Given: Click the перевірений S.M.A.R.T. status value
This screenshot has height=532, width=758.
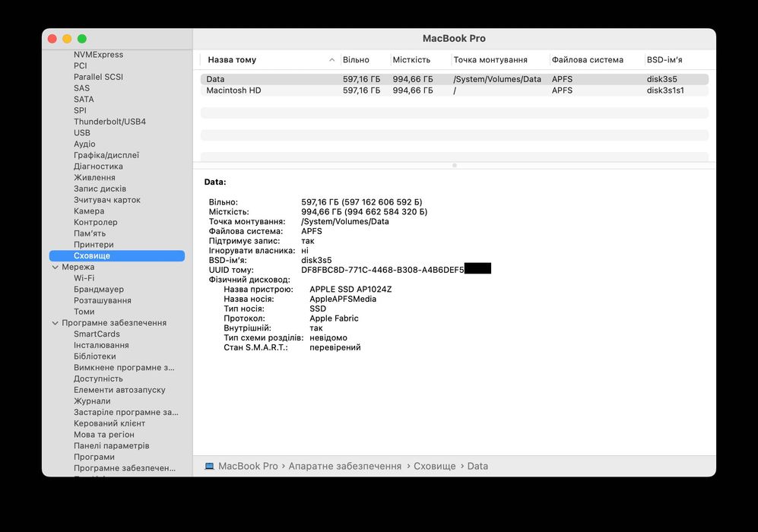Looking at the screenshot, I should [x=335, y=347].
